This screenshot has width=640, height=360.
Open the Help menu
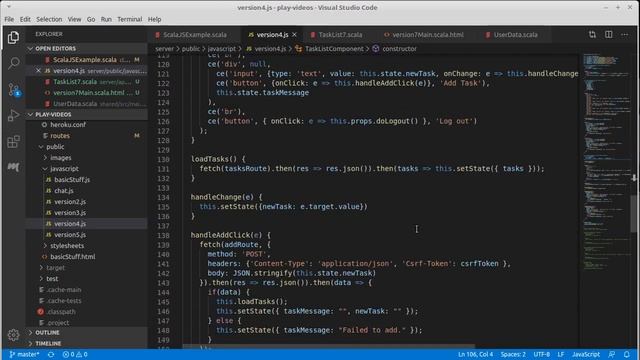(154, 19)
